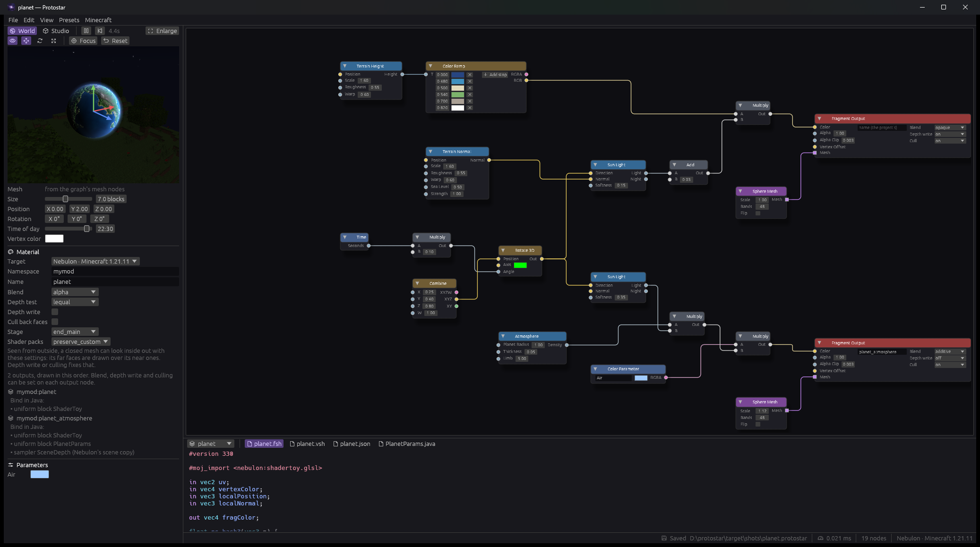Switch preview to World mode
The image size is (980, 547).
coord(22,31)
